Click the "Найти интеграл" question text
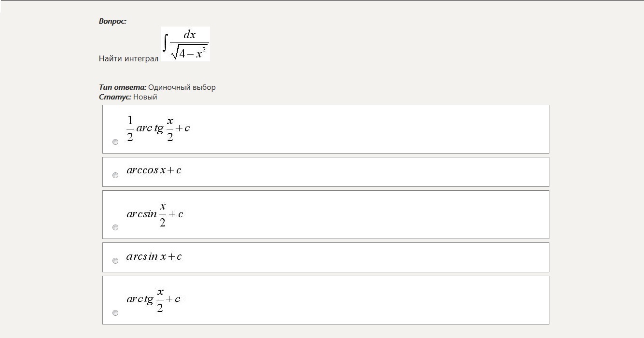This screenshot has height=338, width=644. click(128, 58)
